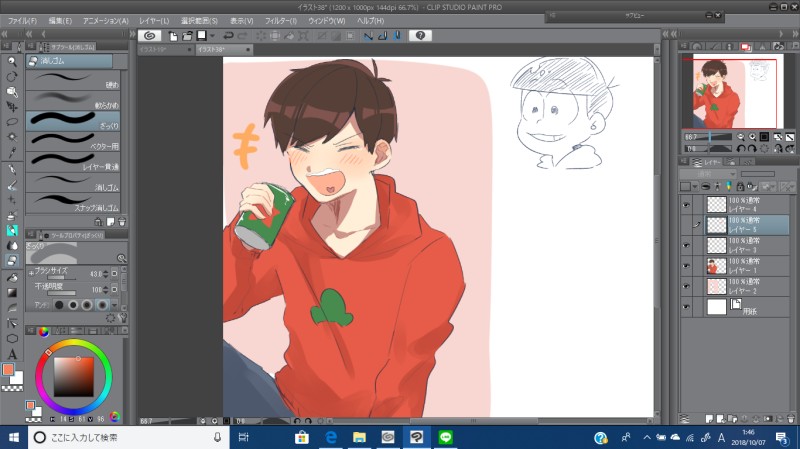Select the 軟らかめ eraser sub tool
Screen dimensions: 800x449
pyautogui.click(x=73, y=100)
